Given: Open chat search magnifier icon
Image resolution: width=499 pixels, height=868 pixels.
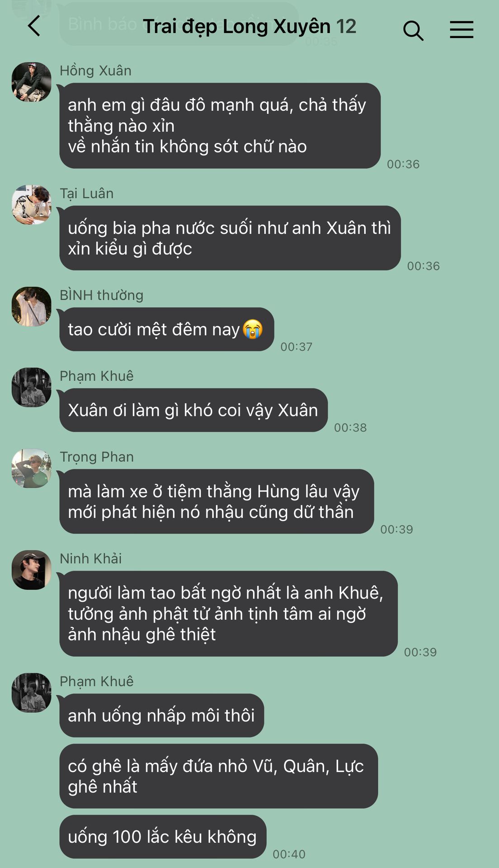Looking at the screenshot, I should [413, 30].
